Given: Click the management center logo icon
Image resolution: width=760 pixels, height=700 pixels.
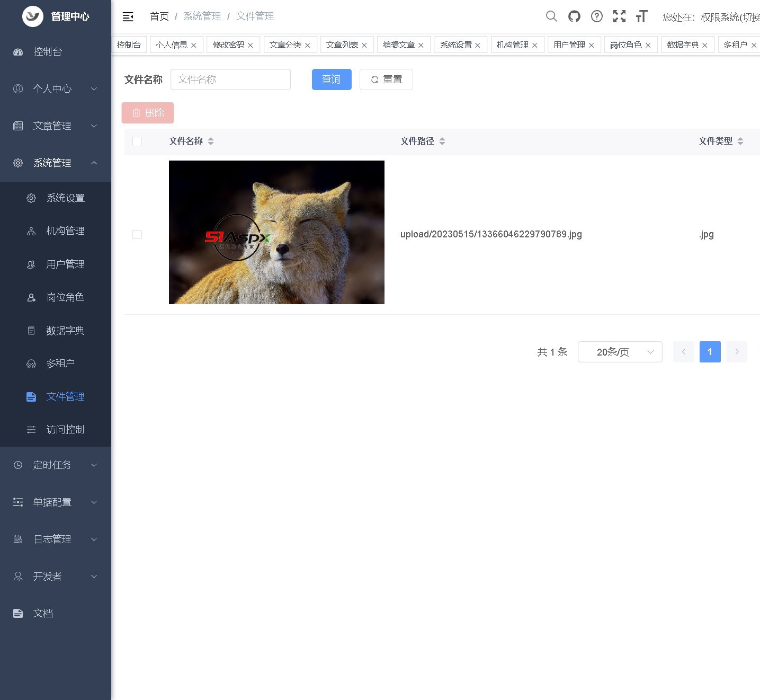Looking at the screenshot, I should (x=33, y=16).
